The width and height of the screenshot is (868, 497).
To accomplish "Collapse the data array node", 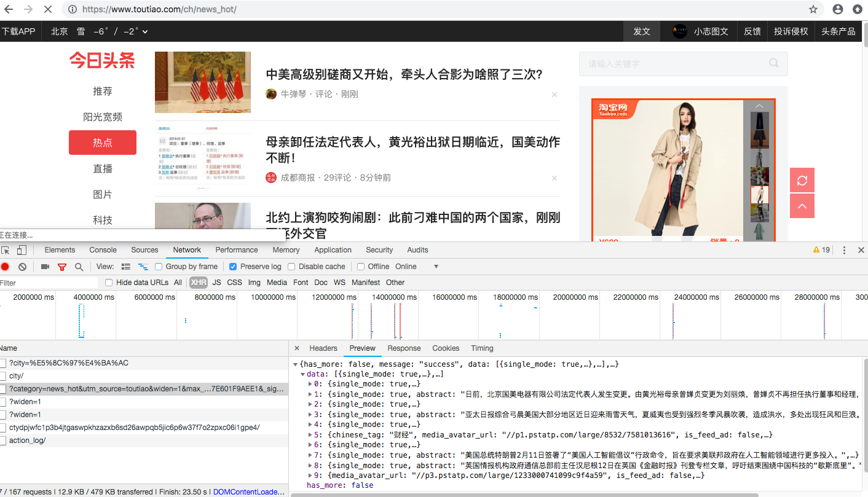I will tap(303, 374).
